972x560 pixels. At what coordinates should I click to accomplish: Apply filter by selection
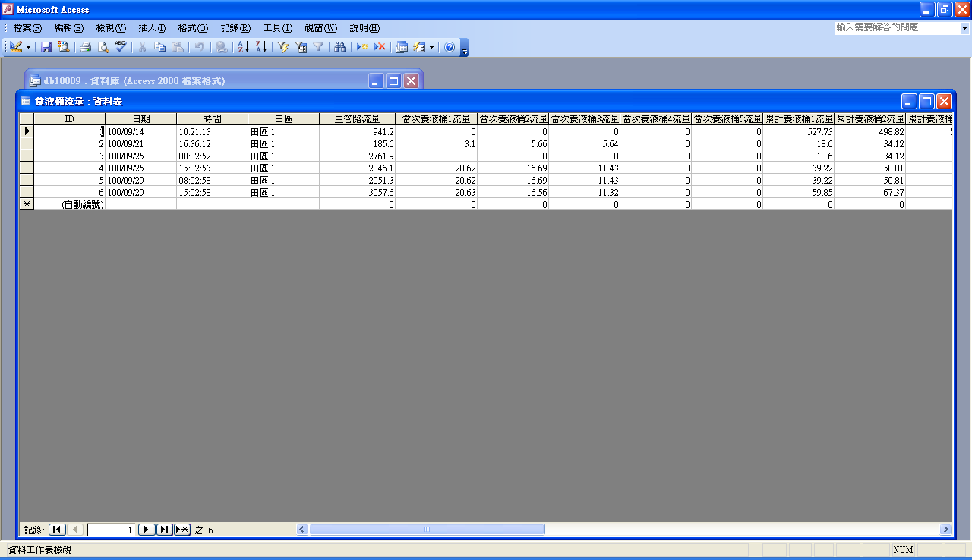click(283, 47)
